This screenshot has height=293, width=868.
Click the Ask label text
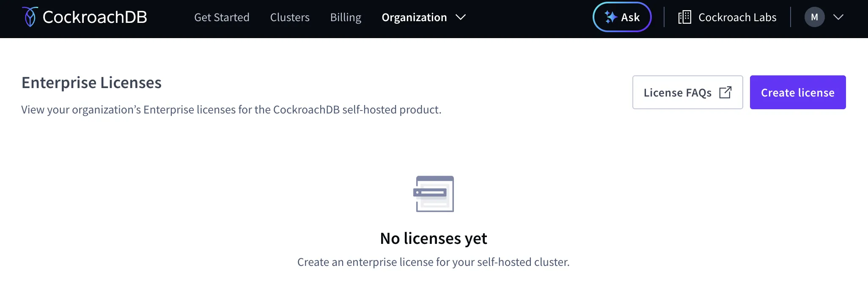tap(630, 17)
